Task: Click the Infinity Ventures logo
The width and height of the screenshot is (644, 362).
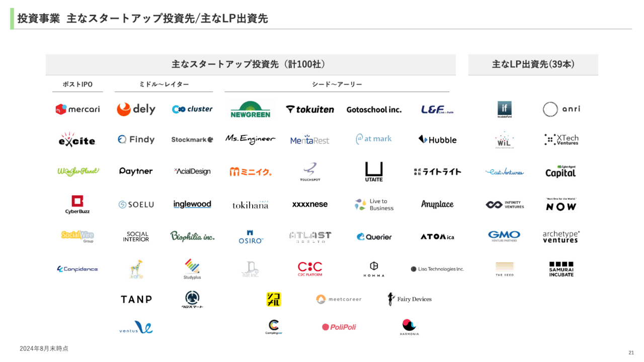Action: pos(505,205)
